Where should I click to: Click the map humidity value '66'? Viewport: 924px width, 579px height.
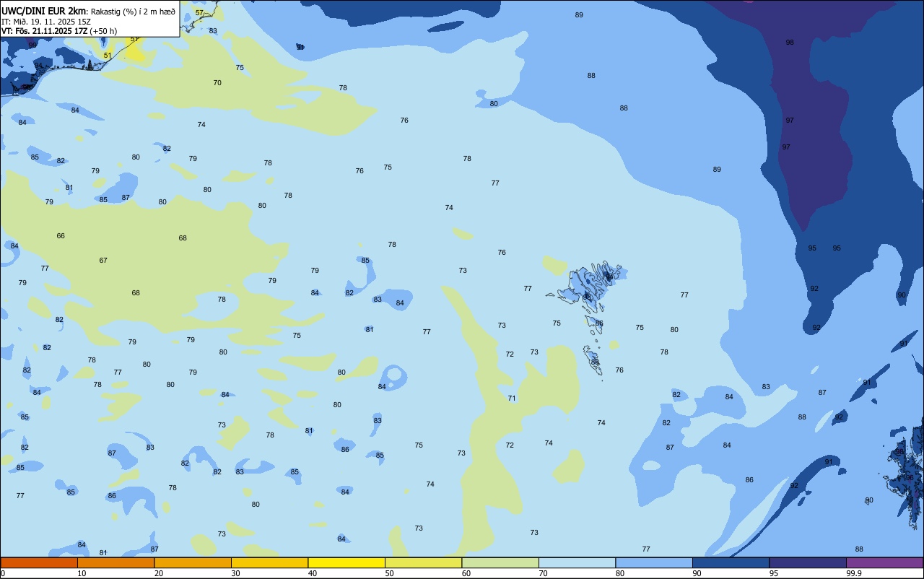tap(61, 236)
